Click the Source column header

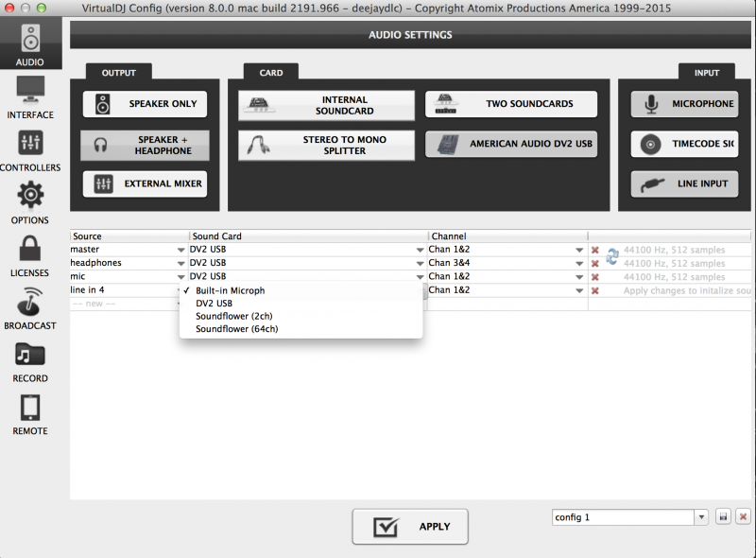pos(129,236)
